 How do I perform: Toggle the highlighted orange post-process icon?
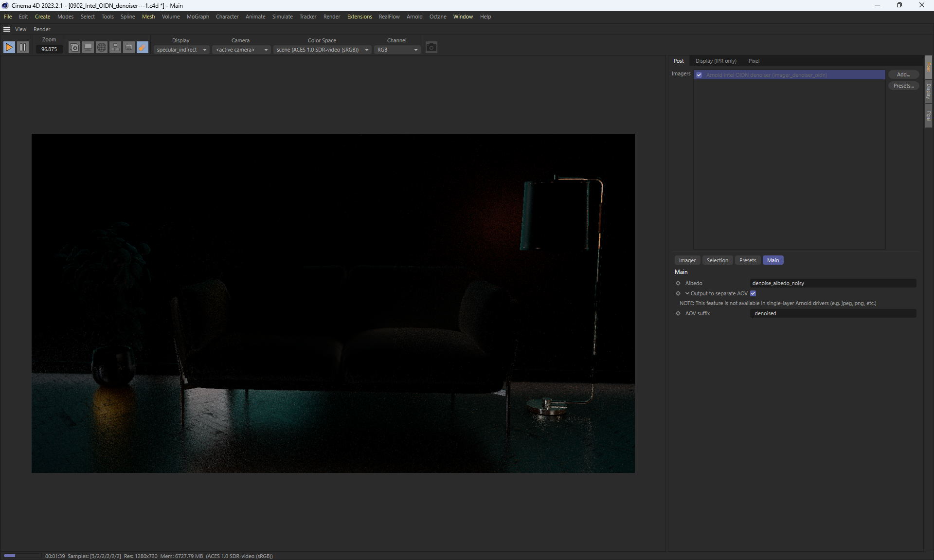tap(143, 47)
